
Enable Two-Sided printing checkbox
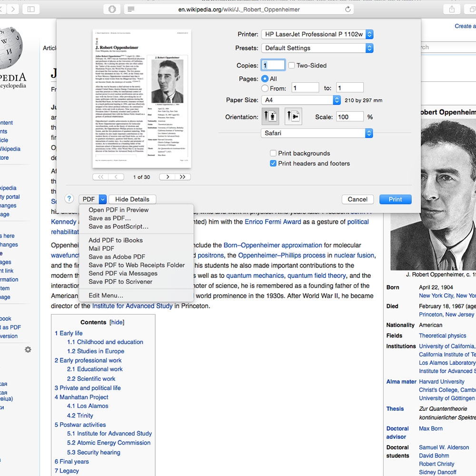click(291, 65)
